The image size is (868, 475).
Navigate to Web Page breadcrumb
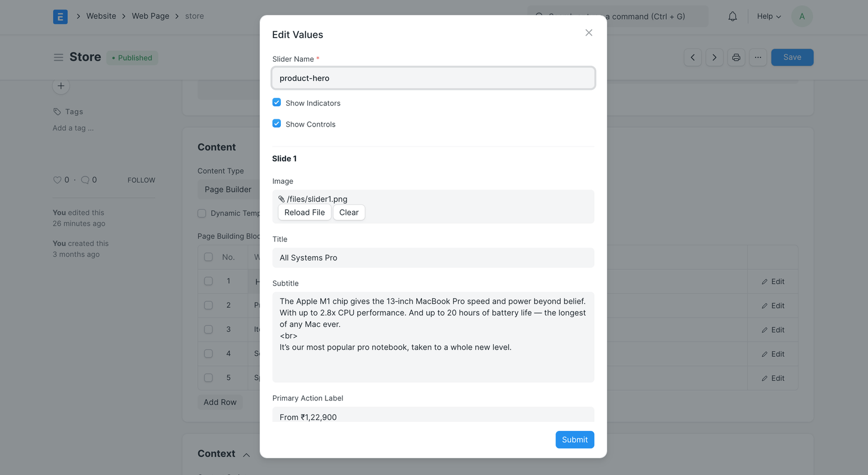150,16
